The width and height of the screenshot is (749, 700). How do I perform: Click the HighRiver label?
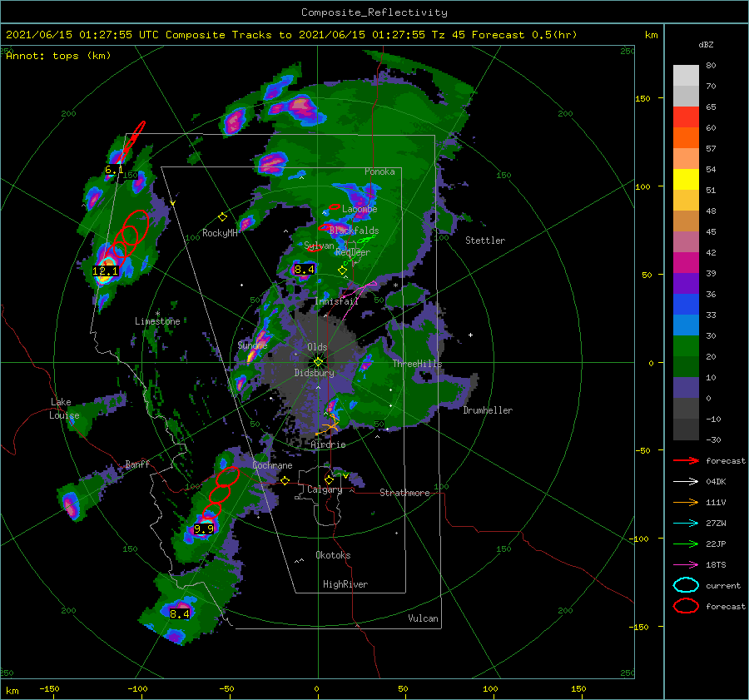(345, 584)
